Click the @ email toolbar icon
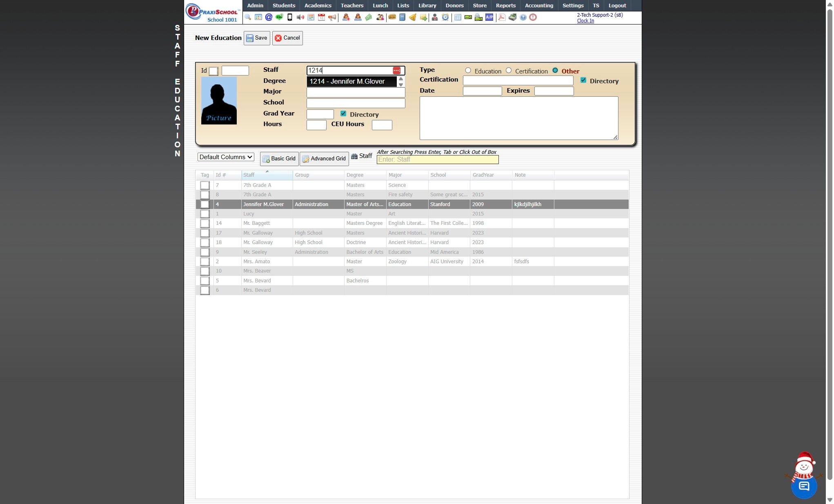834x504 pixels. (269, 17)
